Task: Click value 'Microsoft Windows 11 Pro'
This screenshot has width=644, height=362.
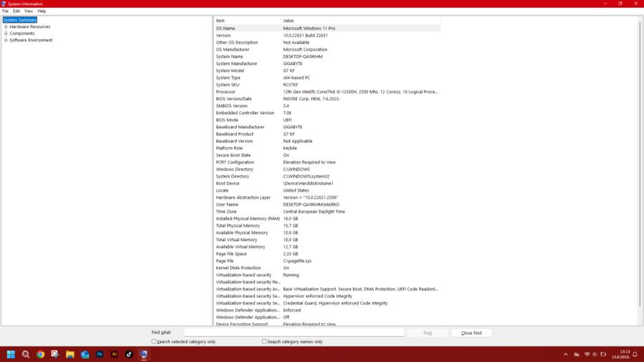Action: click(x=309, y=28)
